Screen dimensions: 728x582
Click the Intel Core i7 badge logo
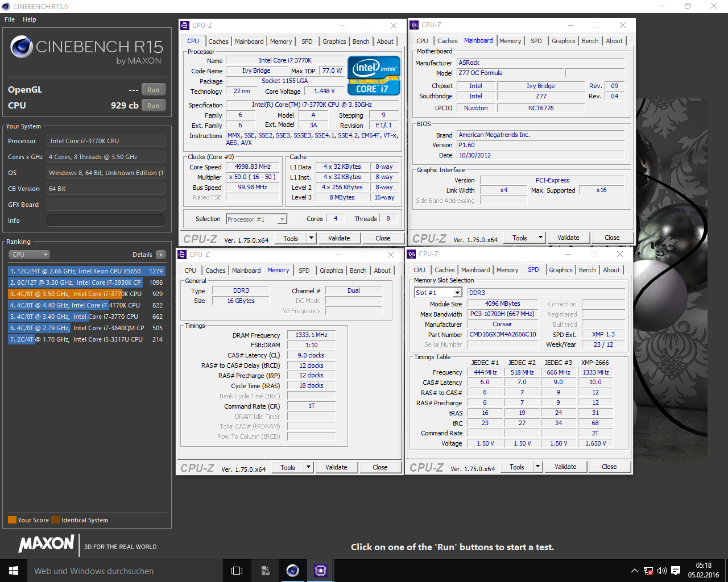(x=374, y=75)
